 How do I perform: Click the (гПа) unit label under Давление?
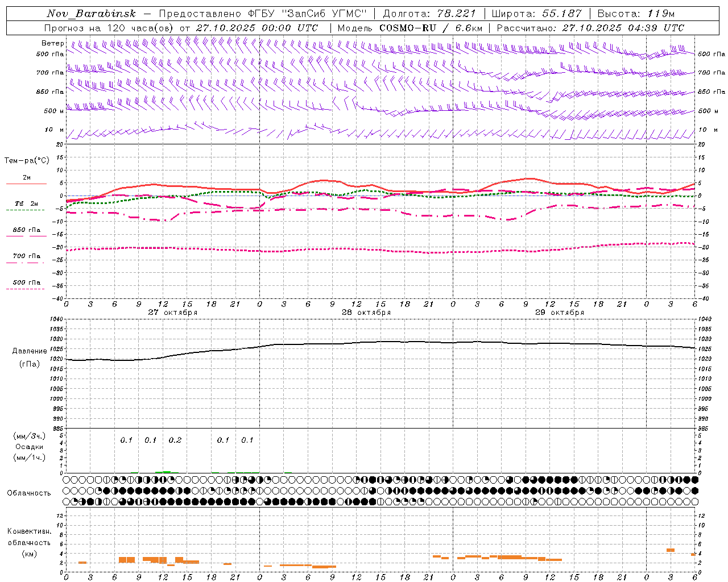[x=30, y=364]
